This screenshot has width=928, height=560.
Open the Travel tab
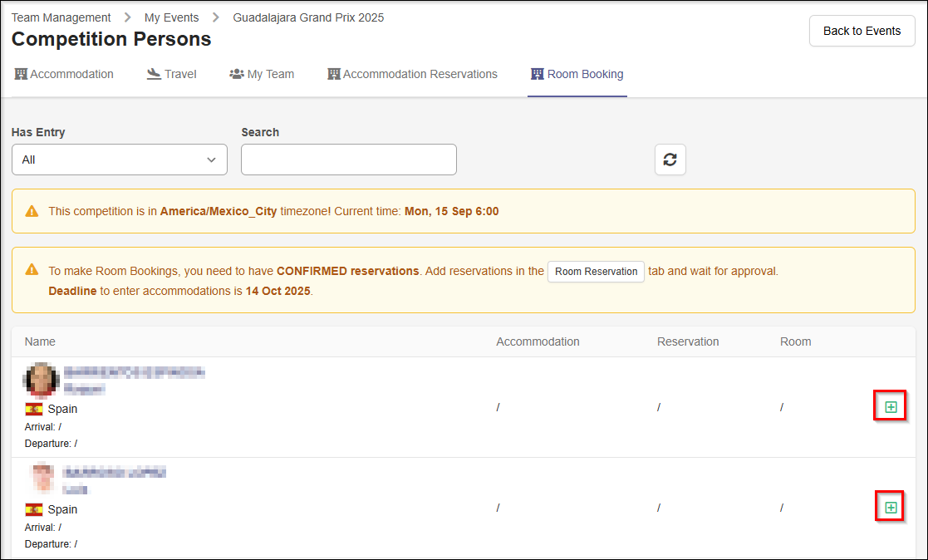[x=171, y=74]
